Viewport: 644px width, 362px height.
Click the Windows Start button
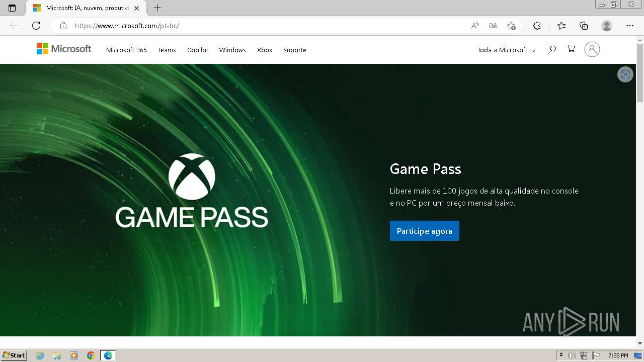coord(14,355)
